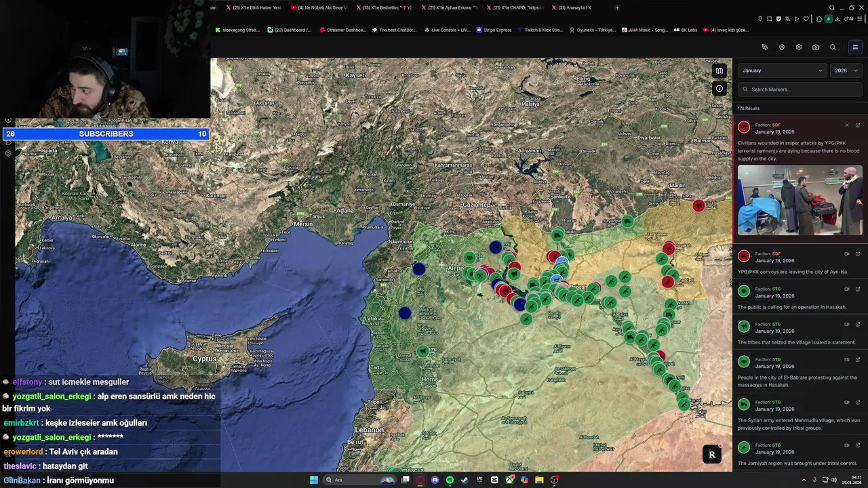The image size is (868, 488).
Task: Open 'Twitch & Kick Stre...' bookmark
Action: (540, 30)
